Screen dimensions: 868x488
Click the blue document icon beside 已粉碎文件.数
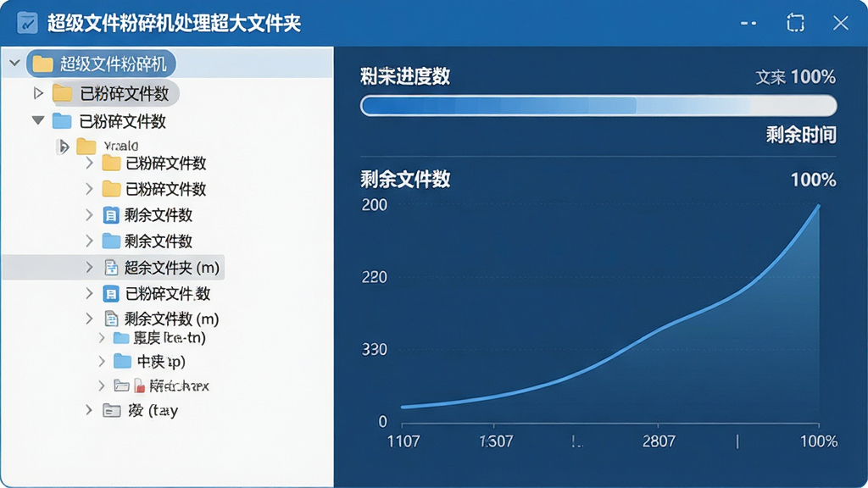click(x=111, y=293)
